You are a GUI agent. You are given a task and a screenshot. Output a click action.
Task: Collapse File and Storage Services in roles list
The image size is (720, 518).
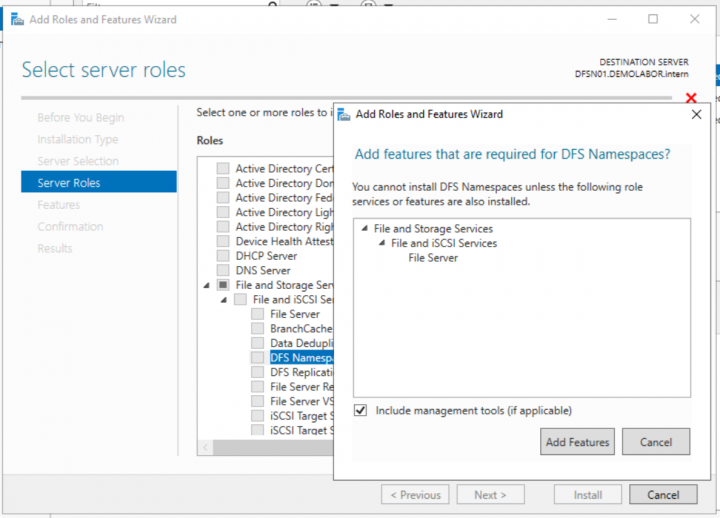click(207, 285)
